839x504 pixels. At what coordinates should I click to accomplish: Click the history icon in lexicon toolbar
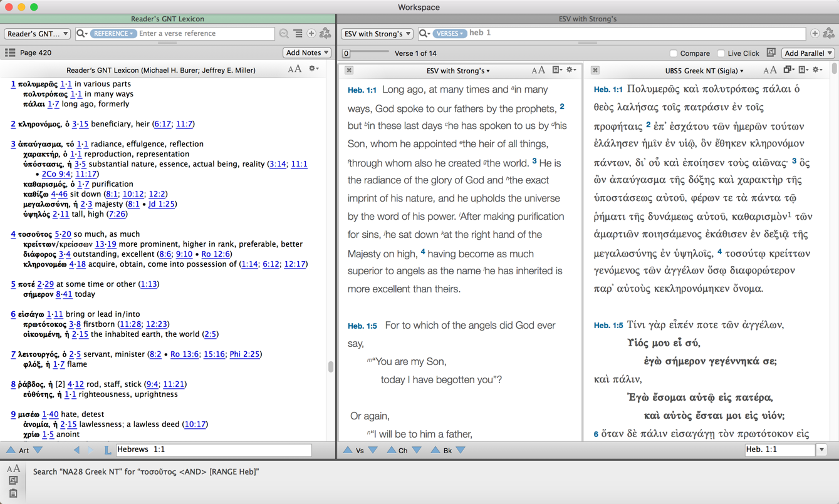click(x=284, y=34)
